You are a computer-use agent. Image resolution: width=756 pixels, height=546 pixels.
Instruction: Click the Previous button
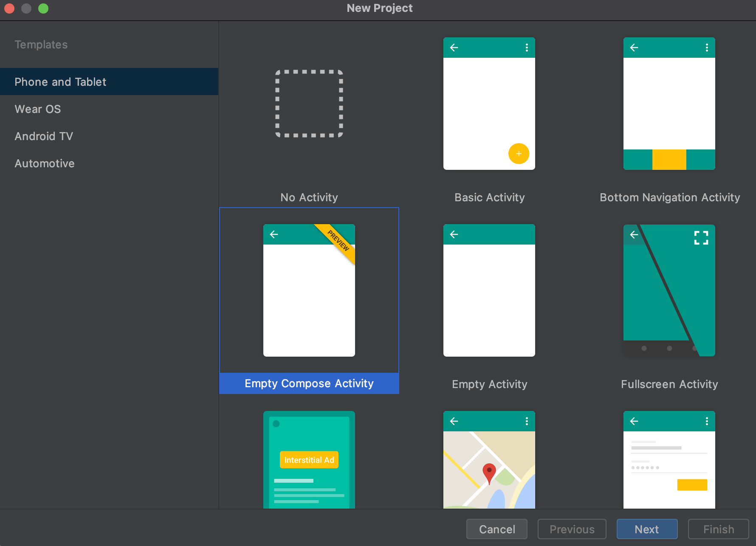572,529
